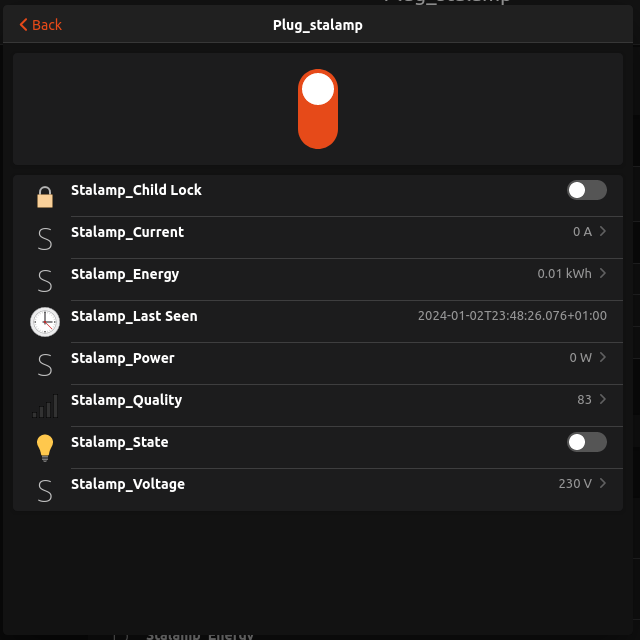Open Stalamp_Voltage details via chevron
The width and height of the screenshot is (640, 640).
(602, 484)
